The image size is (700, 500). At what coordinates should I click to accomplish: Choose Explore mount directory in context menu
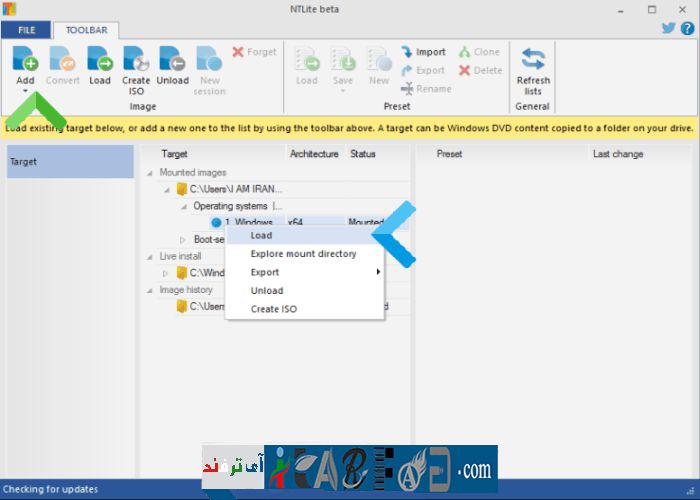[x=303, y=254]
